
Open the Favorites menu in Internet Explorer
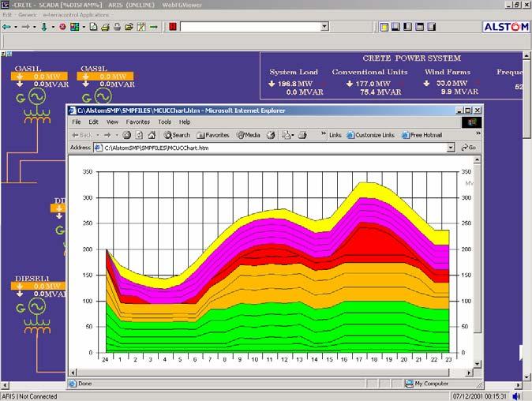(x=138, y=122)
